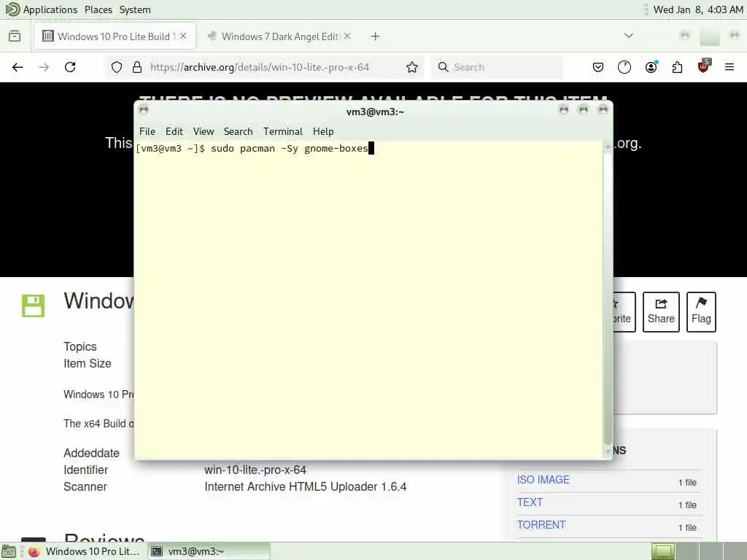The width and height of the screenshot is (747, 560).
Task: Open the Firefox View icon
Action: tap(15, 36)
